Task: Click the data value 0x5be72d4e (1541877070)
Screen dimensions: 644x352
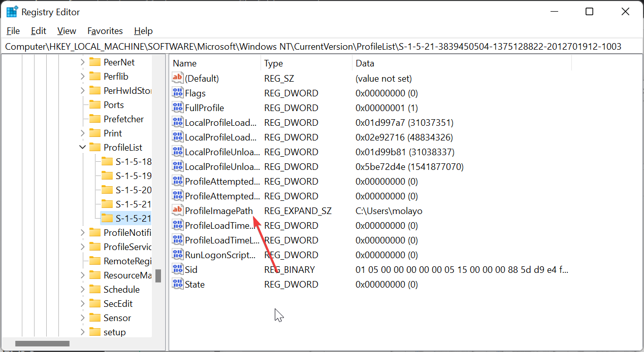Action: [409, 166]
